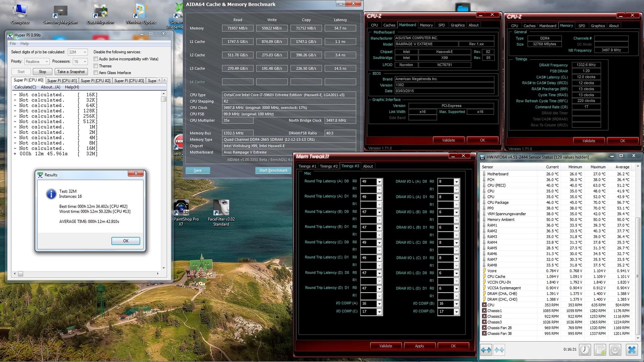
Task: Open the Priority dropdown showing Realtime
Action: tap(37, 62)
